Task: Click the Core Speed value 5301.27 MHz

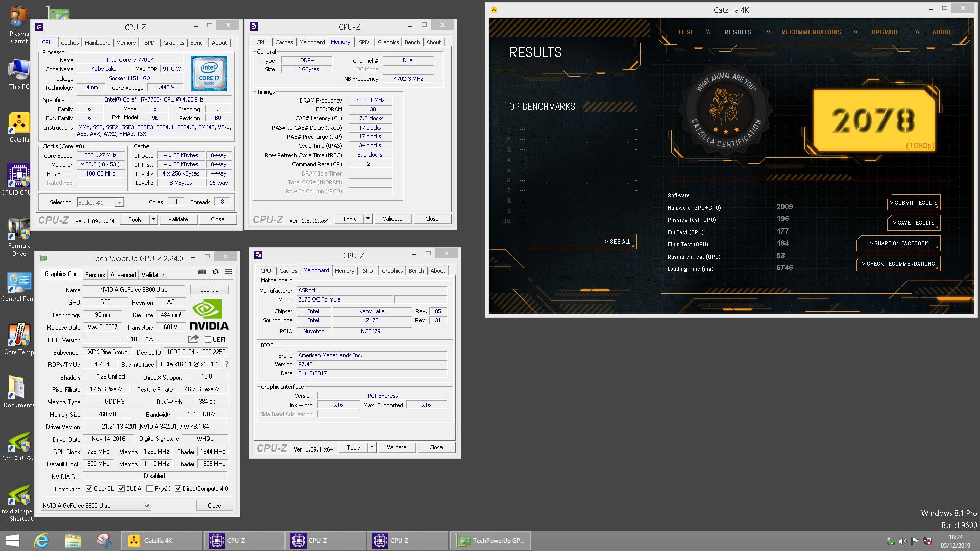Action: (x=101, y=155)
